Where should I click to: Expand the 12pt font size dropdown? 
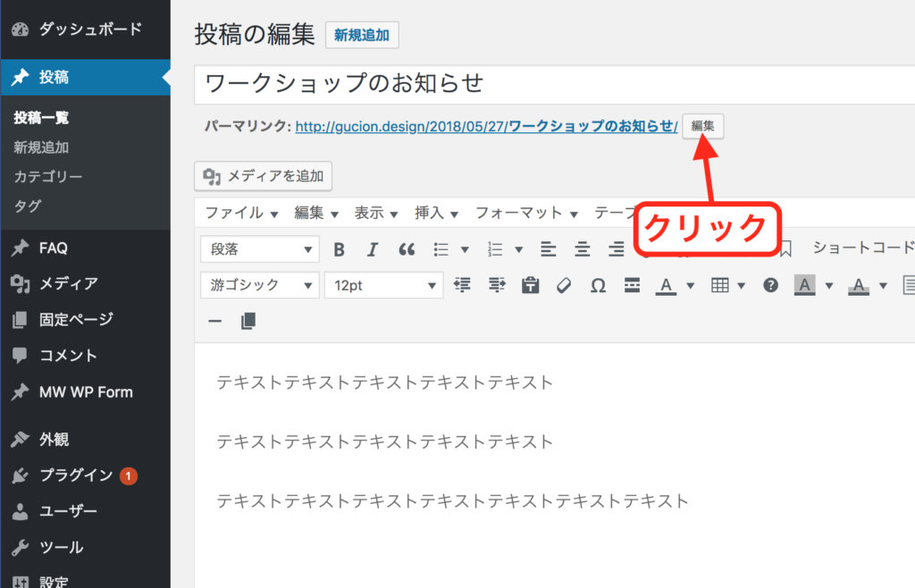[383, 285]
